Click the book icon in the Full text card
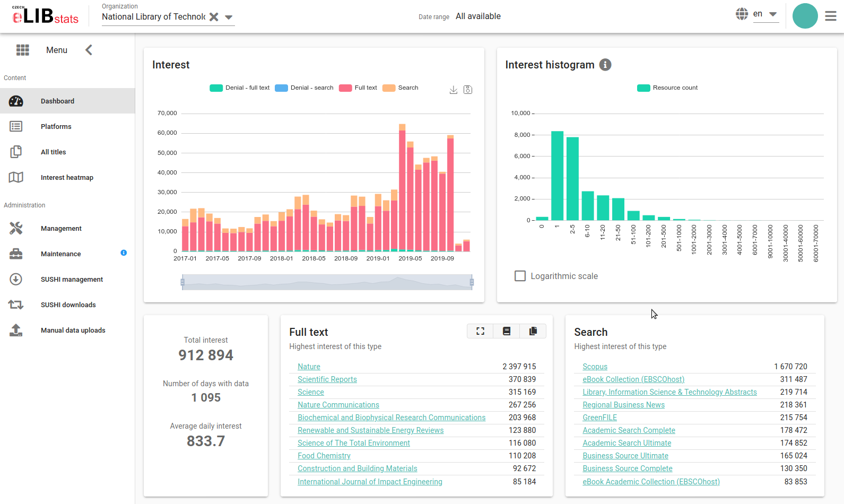844x504 pixels. [507, 331]
